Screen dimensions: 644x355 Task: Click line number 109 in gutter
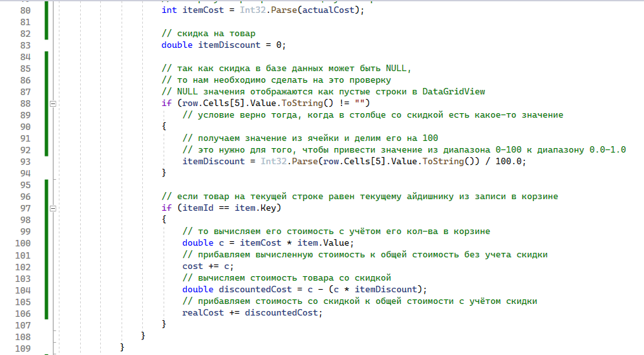click(23, 349)
